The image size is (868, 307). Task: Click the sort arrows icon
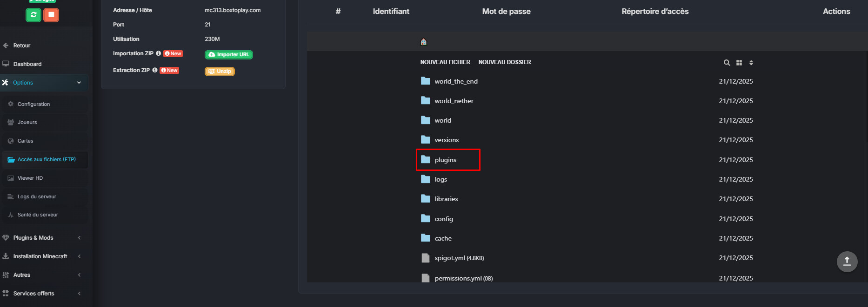coord(751,63)
